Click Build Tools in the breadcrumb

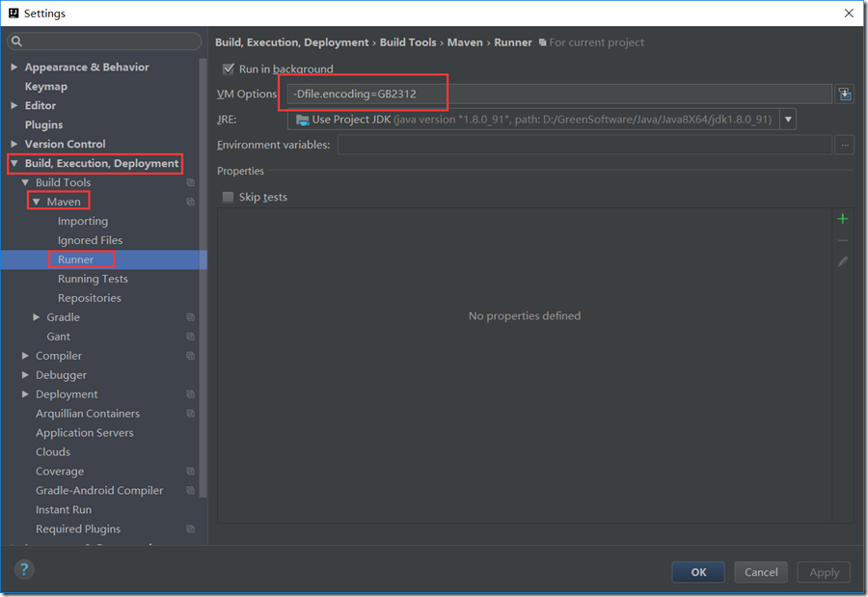(x=408, y=42)
